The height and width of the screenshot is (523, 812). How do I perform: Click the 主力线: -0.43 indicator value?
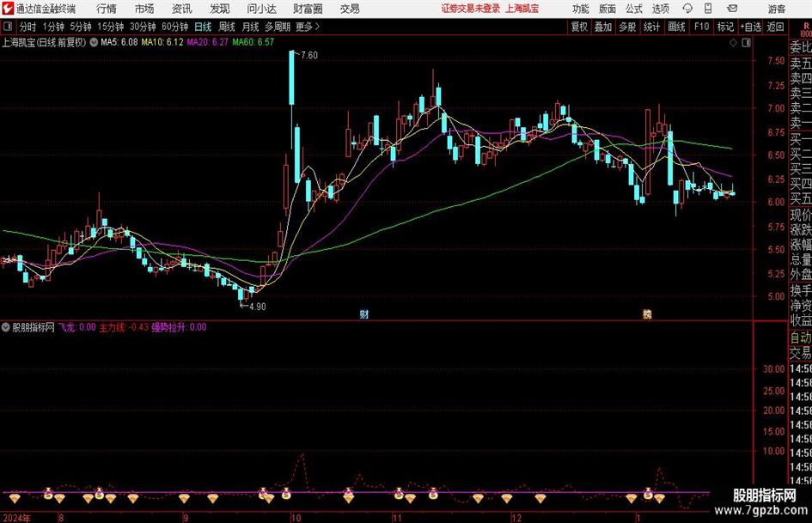click(x=124, y=327)
